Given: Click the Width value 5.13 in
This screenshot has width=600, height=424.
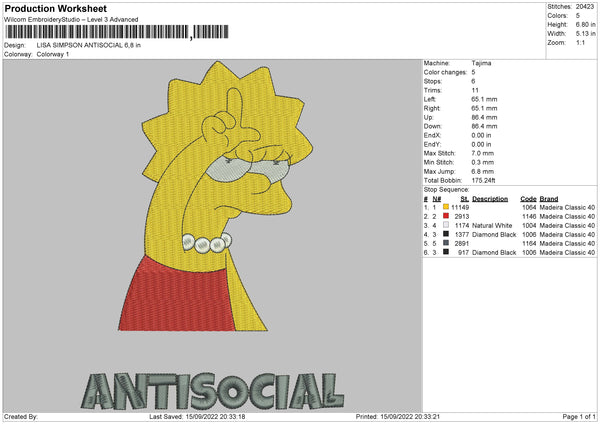Looking at the screenshot, I should [x=585, y=34].
